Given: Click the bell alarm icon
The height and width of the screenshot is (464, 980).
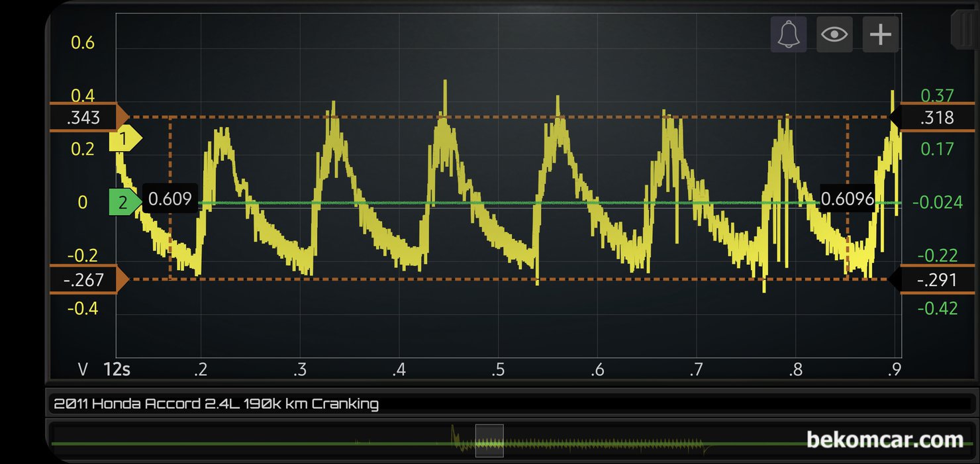Looking at the screenshot, I should pyautogui.click(x=788, y=34).
